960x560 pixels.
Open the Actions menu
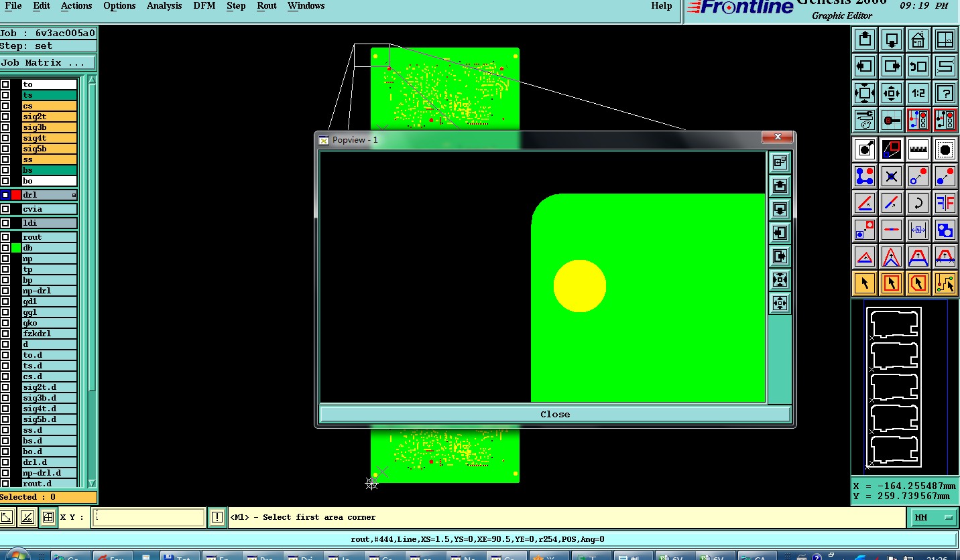point(76,6)
